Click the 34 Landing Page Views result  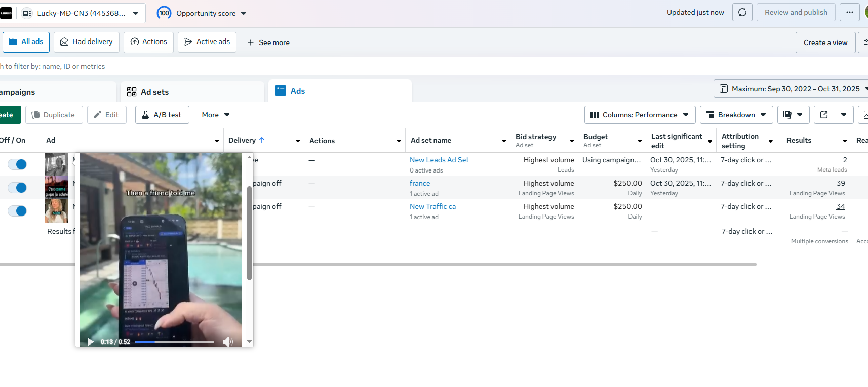841,206
